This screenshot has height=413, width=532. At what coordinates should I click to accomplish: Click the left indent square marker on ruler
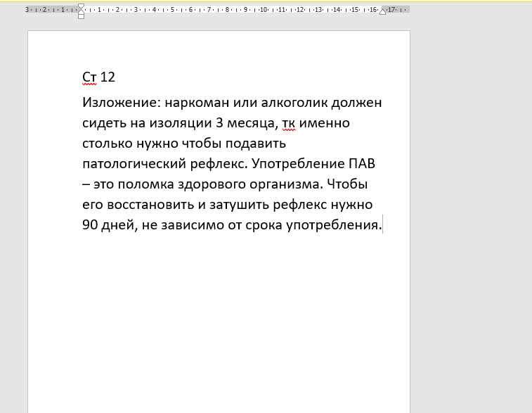click(x=81, y=16)
